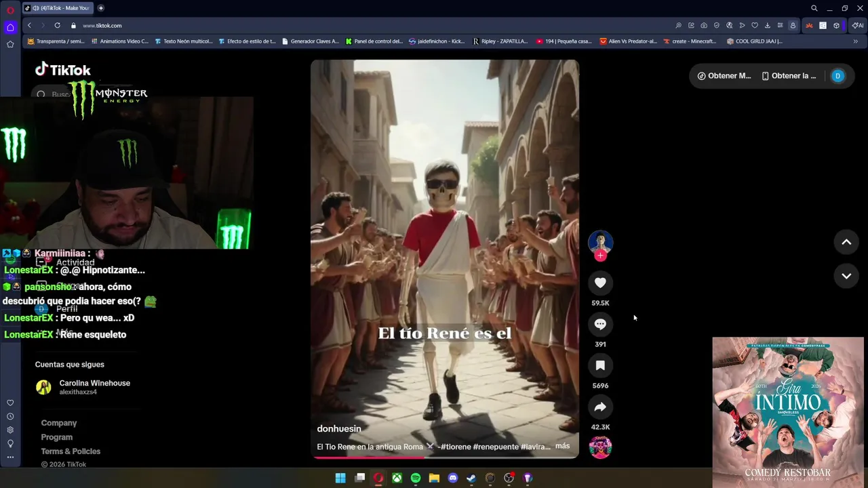Open the Gira Intimo comedy ad poster
Image resolution: width=868 pixels, height=488 pixels.
coord(788,412)
